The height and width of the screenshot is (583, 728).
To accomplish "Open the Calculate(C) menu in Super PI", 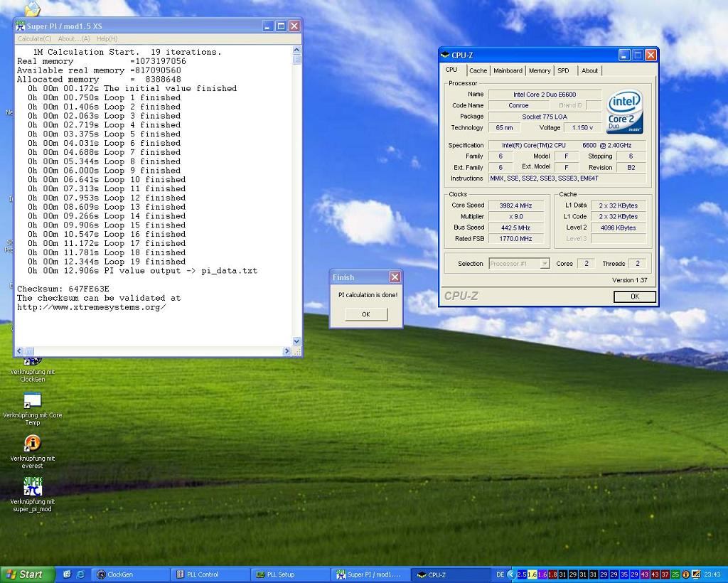I will coord(34,39).
